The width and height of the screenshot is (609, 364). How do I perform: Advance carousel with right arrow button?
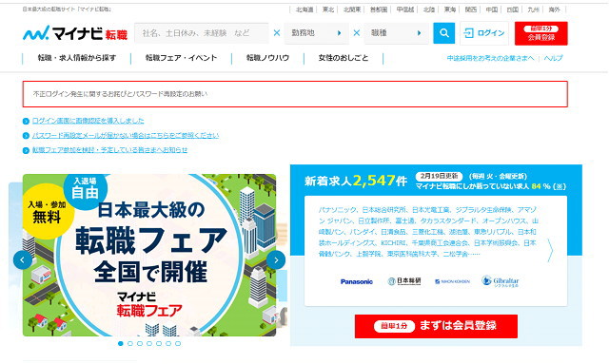pos(276,260)
